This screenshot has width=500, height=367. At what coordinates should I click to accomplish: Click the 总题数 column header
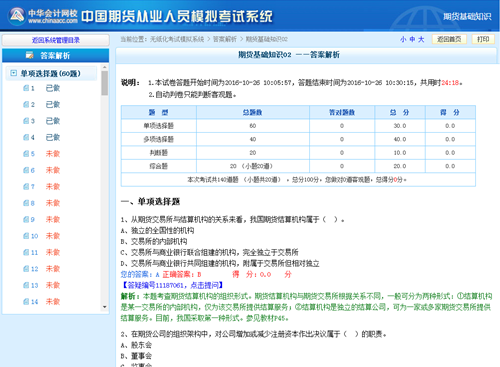click(x=253, y=112)
